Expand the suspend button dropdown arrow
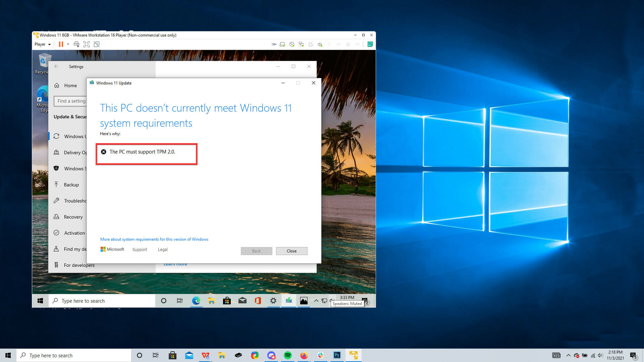The width and height of the screenshot is (644, 362). 68,44
